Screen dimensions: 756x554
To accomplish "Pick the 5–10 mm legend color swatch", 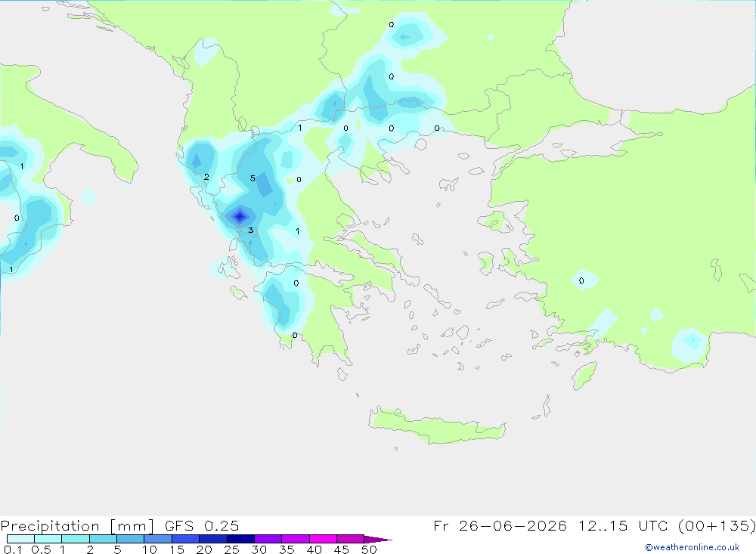I will [130, 539].
